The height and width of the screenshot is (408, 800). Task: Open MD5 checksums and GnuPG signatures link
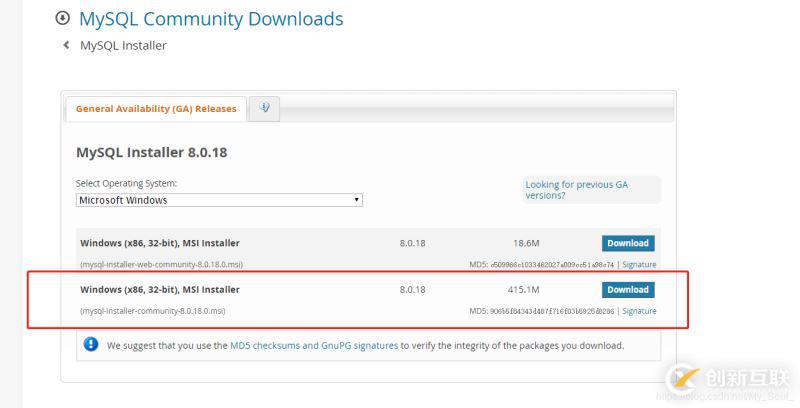pos(314,345)
